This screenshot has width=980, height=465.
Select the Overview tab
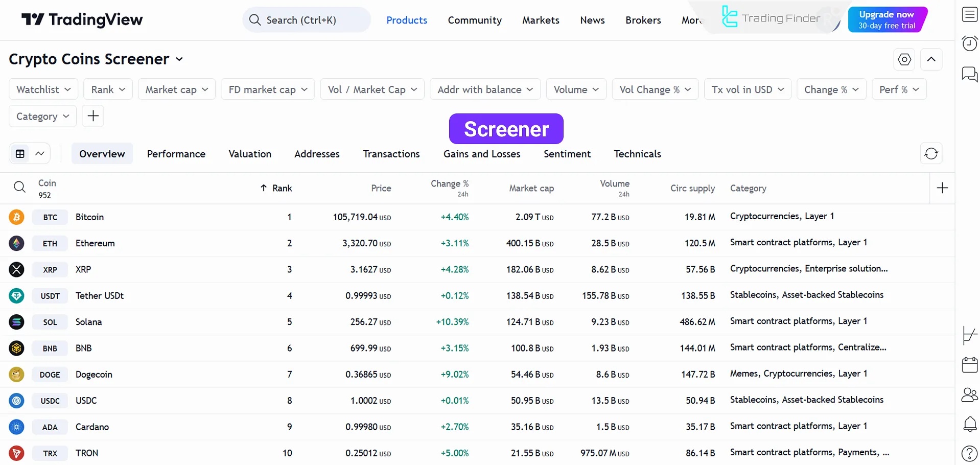102,154
